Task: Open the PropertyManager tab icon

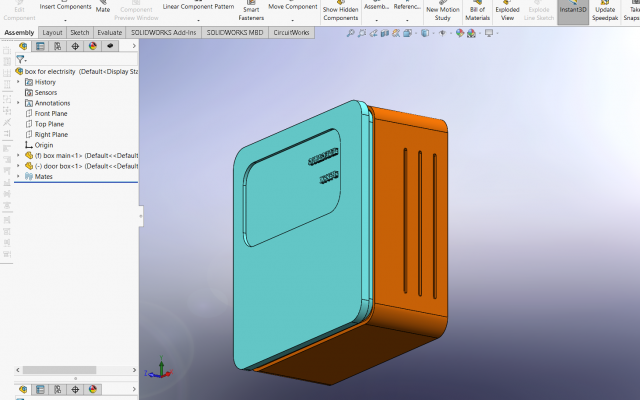Action: (40, 46)
